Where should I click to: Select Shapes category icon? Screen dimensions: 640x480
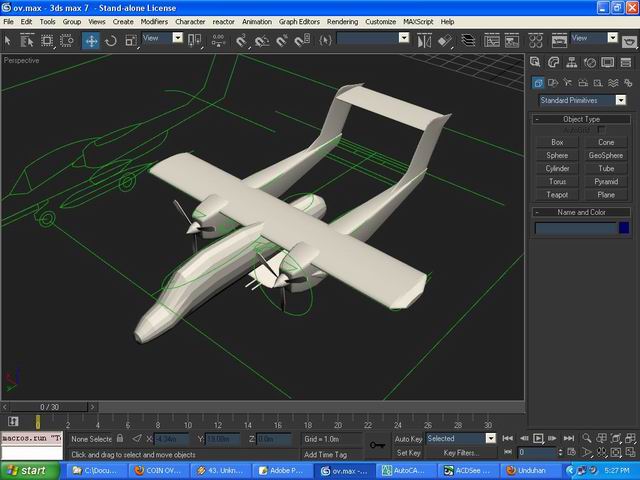(x=553, y=83)
